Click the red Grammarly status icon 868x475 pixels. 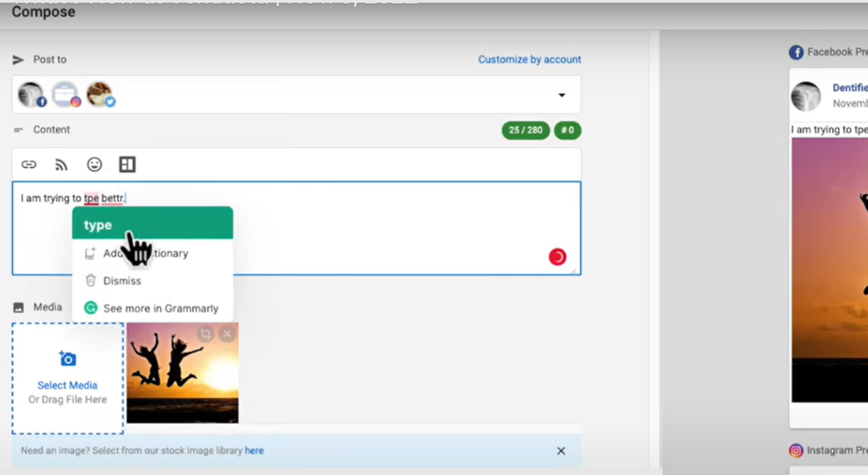tap(557, 256)
